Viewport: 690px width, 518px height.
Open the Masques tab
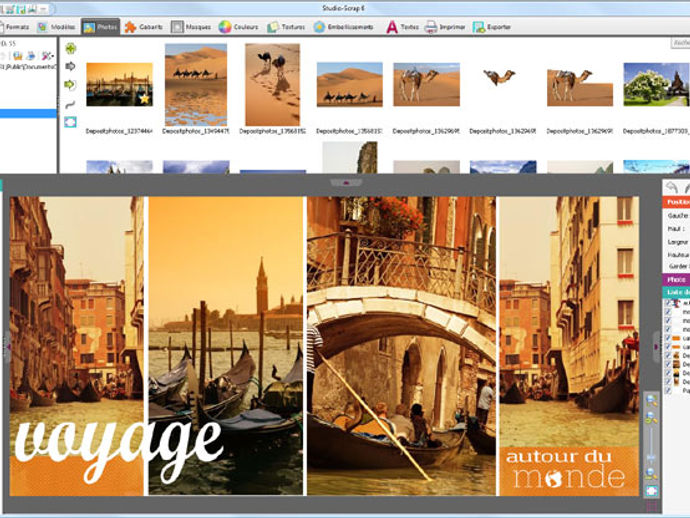(191, 27)
